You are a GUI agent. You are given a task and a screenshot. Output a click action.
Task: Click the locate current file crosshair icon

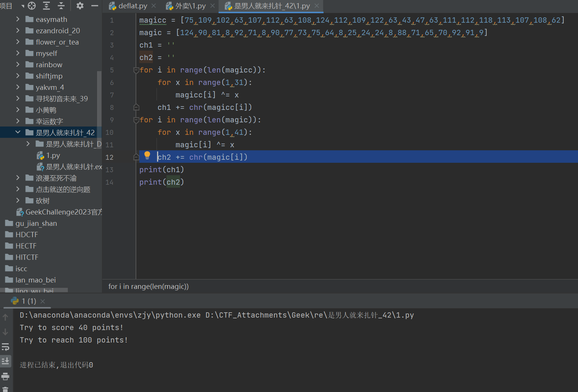pyautogui.click(x=32, y=6)
